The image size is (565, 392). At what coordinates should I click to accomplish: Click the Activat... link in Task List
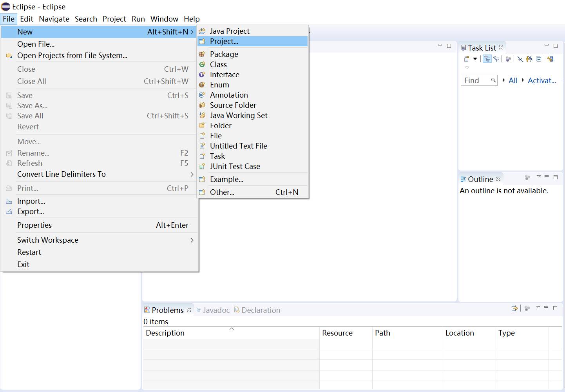pyautogui.click(x=542, y=80)
